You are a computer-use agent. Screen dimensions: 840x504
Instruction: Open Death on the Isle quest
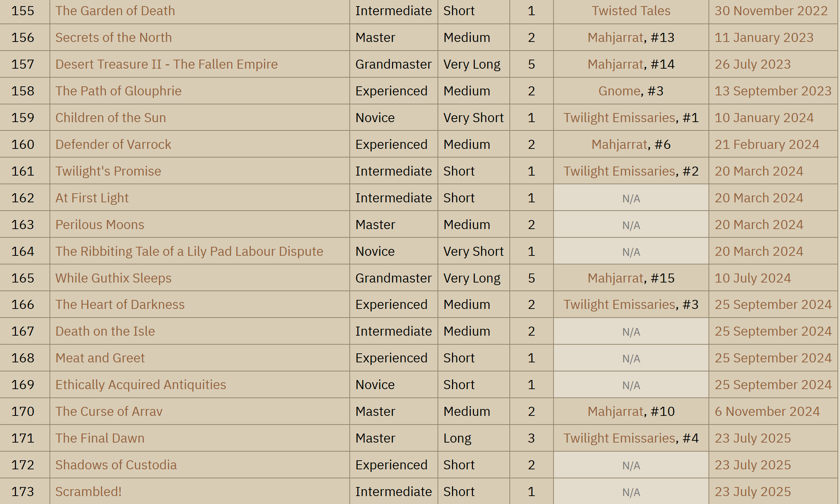pos(105,331)
